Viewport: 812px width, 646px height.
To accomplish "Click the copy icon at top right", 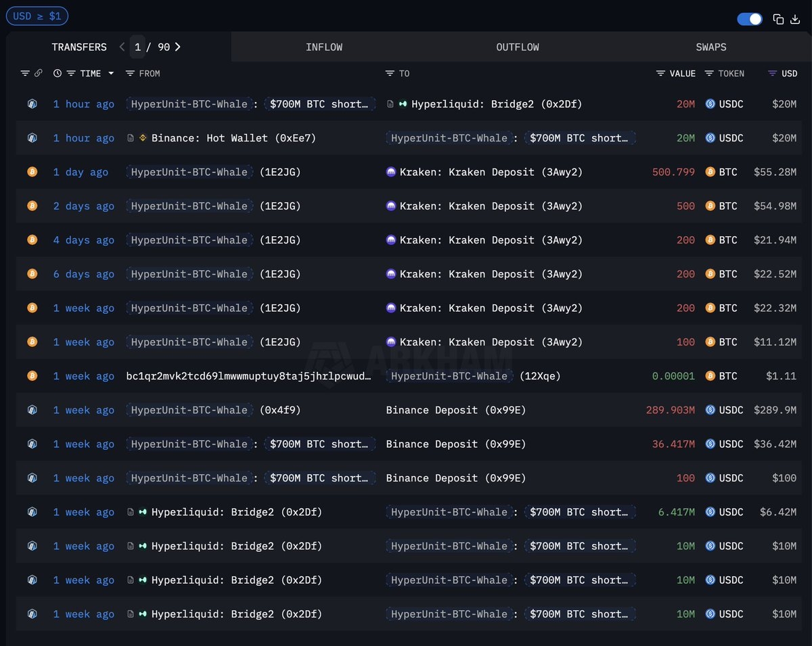I will click(x=778, y=19).
